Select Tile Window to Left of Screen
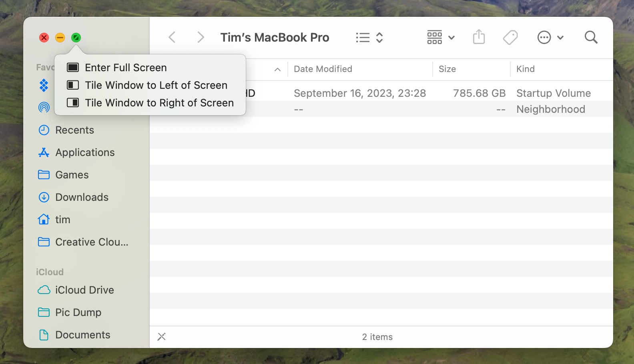The height and width of the screenshot is (364, 634). click(156, 85)
